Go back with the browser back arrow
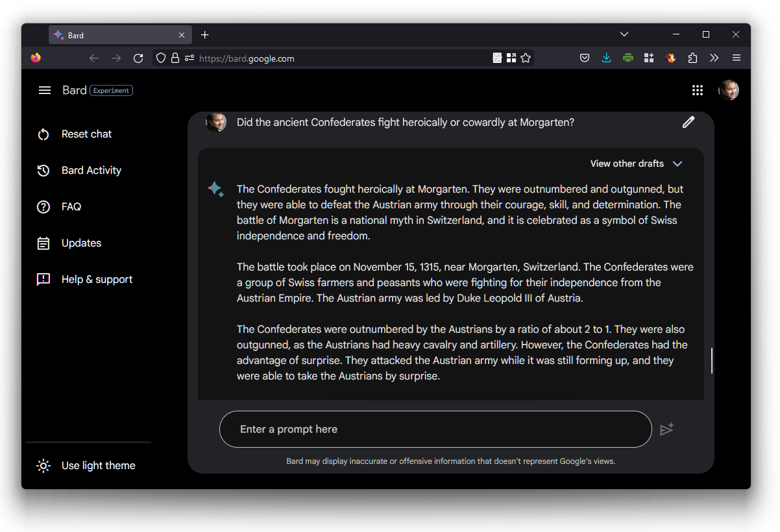Image resolution: width=780 pixels, height=532 pixels. (x=94, y=58)
